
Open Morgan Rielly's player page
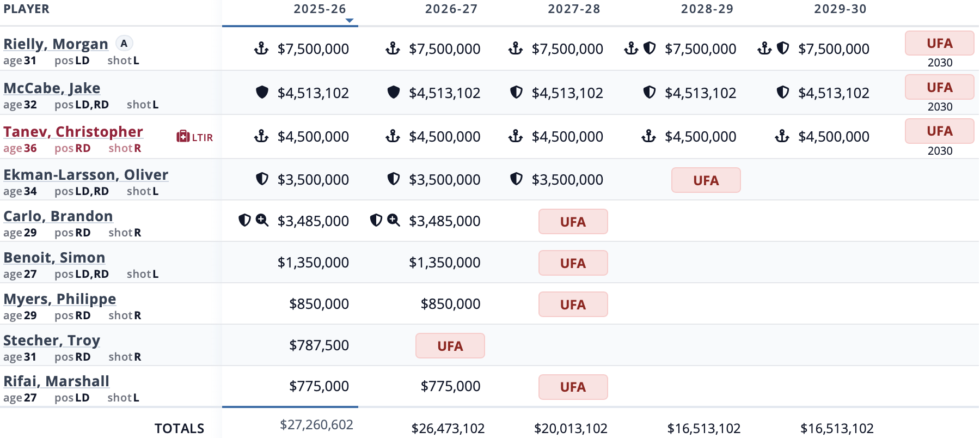pyautogui.click(x=56, y=44)
